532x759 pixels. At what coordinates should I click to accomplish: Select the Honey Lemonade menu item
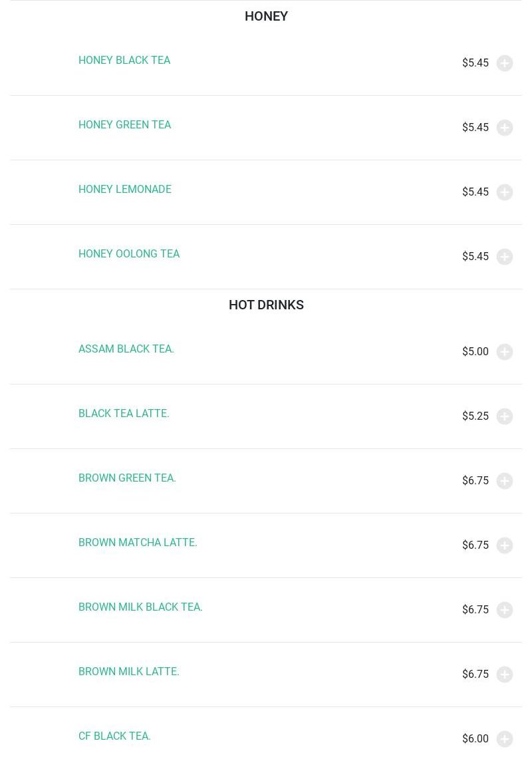click(x=125, y=190)
